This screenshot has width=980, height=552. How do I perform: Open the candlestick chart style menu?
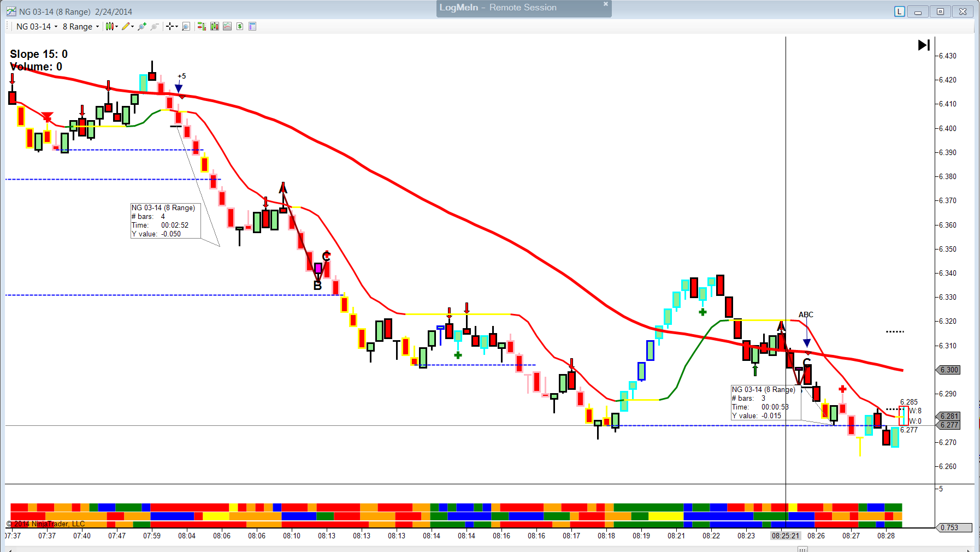point(111,26)
